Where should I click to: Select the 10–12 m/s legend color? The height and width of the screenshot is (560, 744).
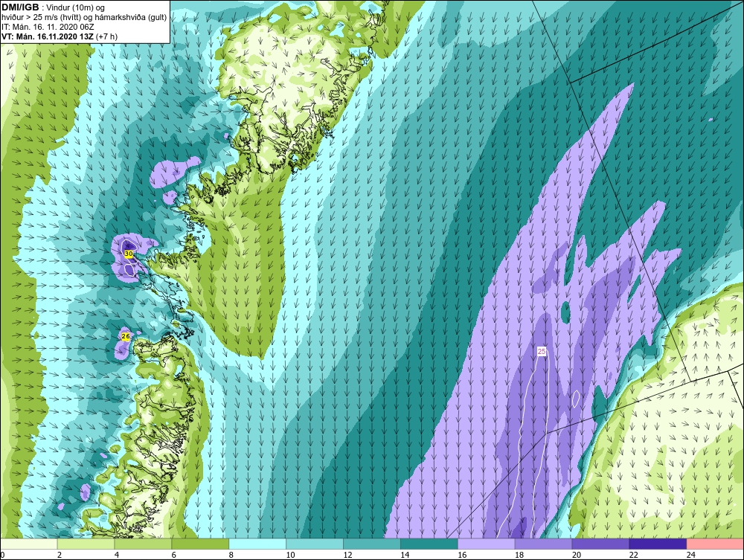coord(315,544)
